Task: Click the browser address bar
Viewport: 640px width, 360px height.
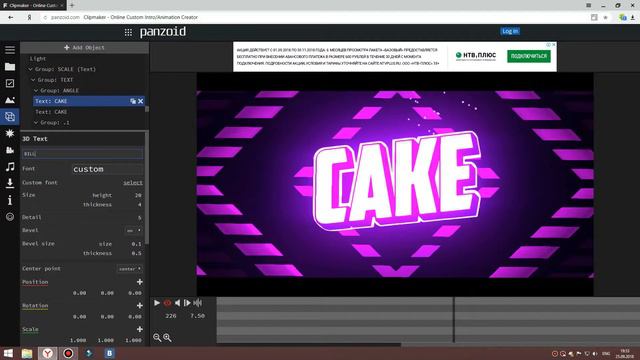Action: [314, 18]
